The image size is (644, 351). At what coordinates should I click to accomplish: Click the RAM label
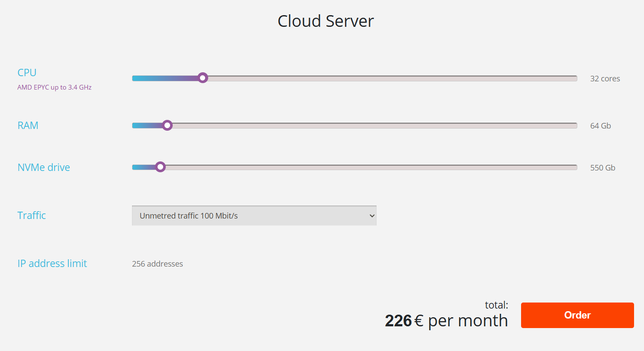pos(28,126)
